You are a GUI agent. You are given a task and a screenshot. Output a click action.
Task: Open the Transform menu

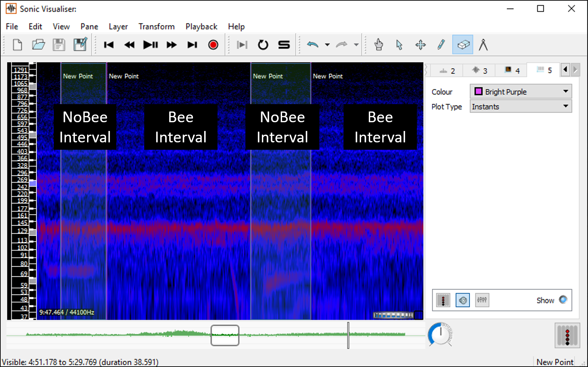pyautogui.click(x=156, y=27)
